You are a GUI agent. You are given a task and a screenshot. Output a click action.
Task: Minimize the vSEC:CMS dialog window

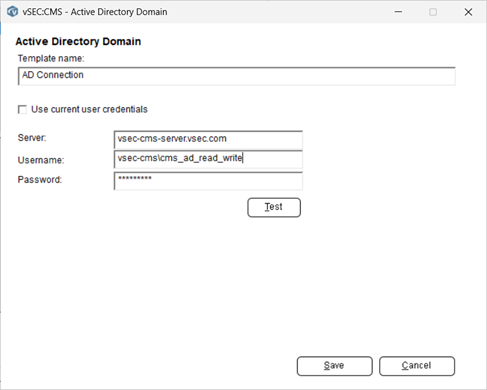[x=398, y=12]
